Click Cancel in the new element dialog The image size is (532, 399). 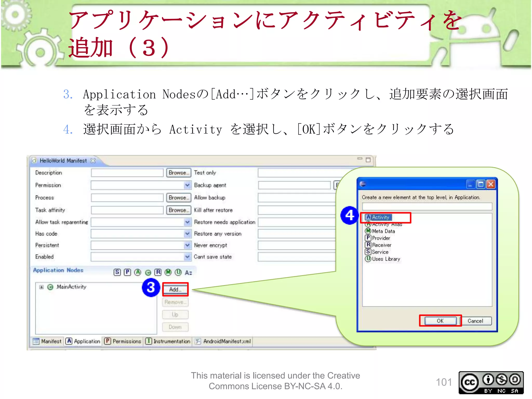pos(475,321)
